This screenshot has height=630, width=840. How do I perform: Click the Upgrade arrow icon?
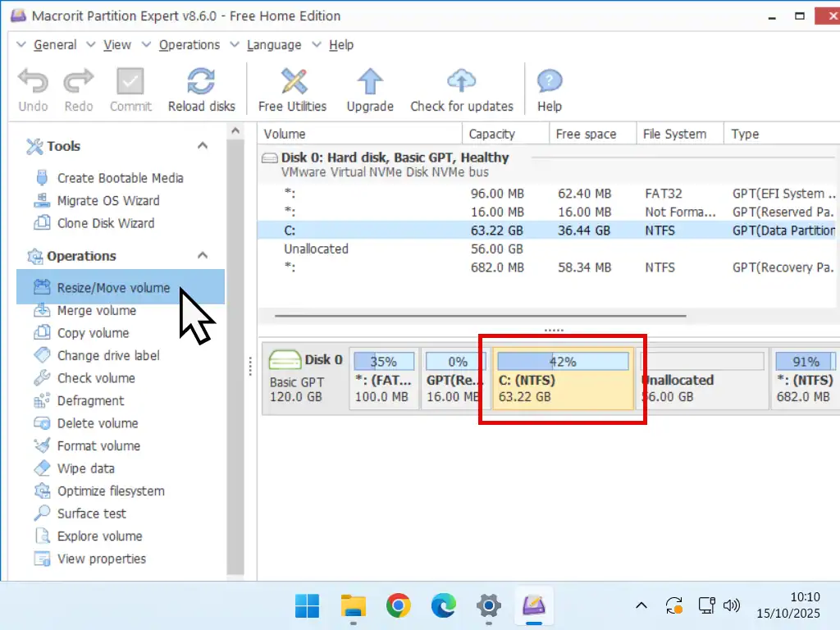coord(370,83)
